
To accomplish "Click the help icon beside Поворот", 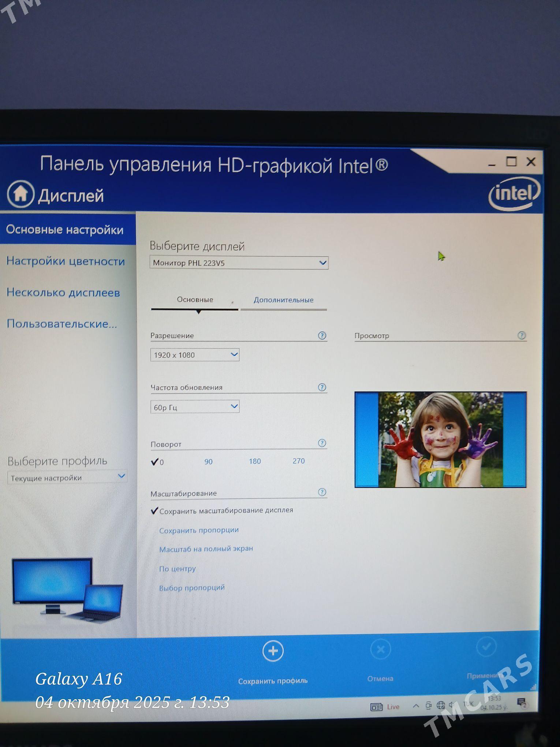I will [322, 443].
